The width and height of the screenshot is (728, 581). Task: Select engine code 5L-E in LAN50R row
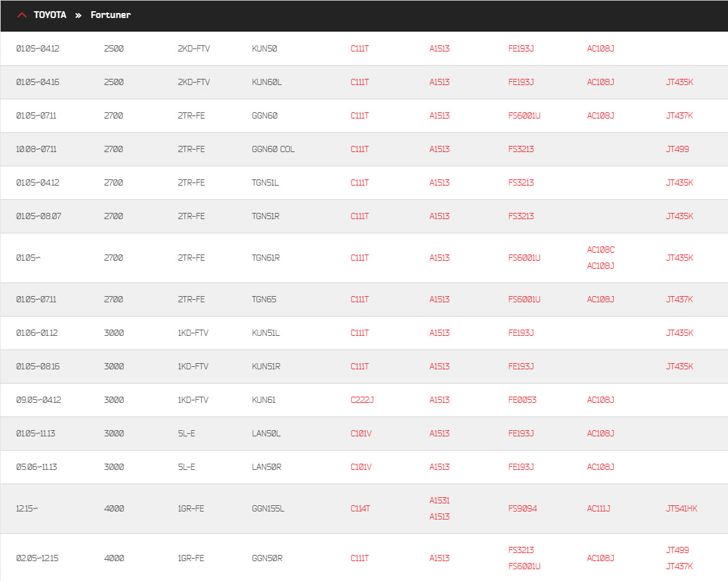point(186,467)
